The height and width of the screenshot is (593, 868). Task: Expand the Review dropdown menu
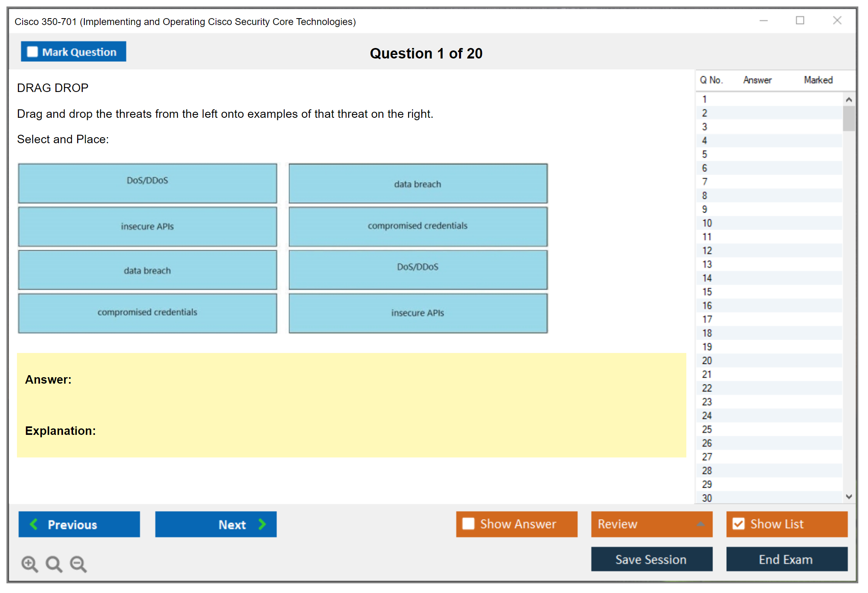coord(700,524)
